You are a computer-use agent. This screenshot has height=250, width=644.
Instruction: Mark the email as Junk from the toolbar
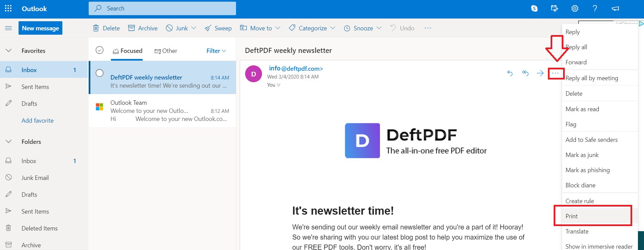177,28
